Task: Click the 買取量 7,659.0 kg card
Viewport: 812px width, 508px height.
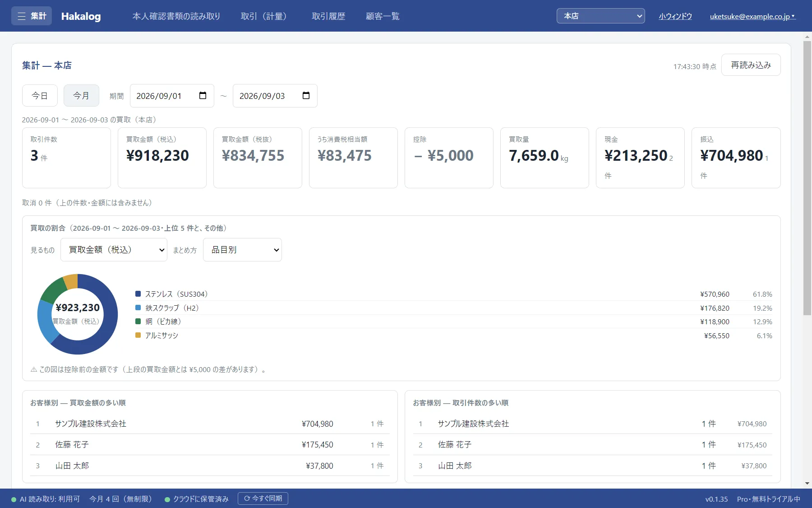Action: [x=544, y=158]
